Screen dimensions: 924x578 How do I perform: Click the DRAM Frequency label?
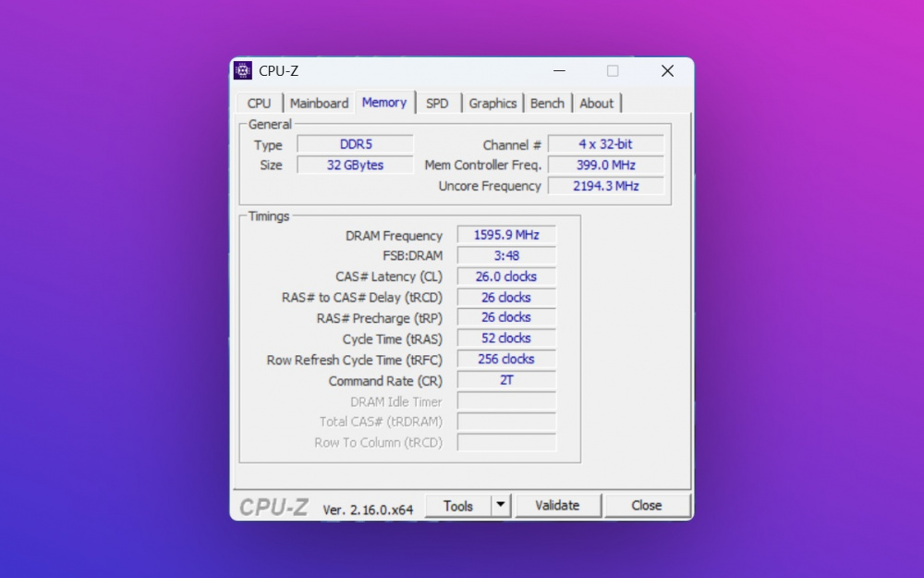point(394,236)
